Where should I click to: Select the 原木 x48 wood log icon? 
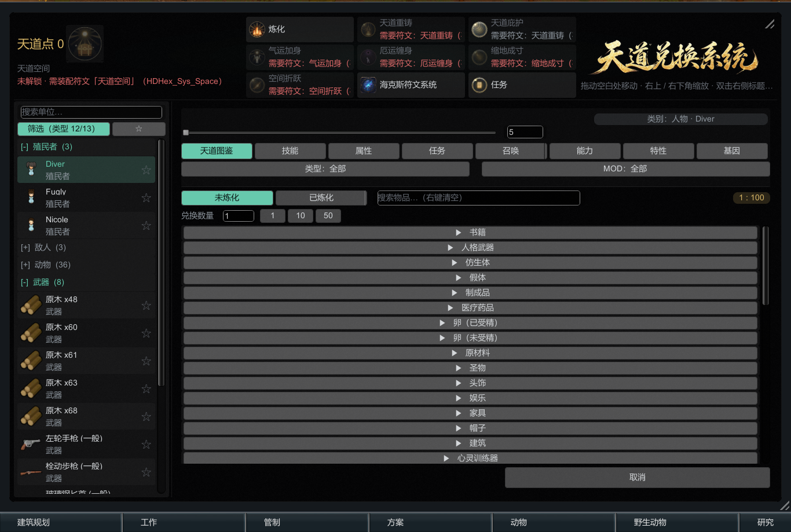31,305
